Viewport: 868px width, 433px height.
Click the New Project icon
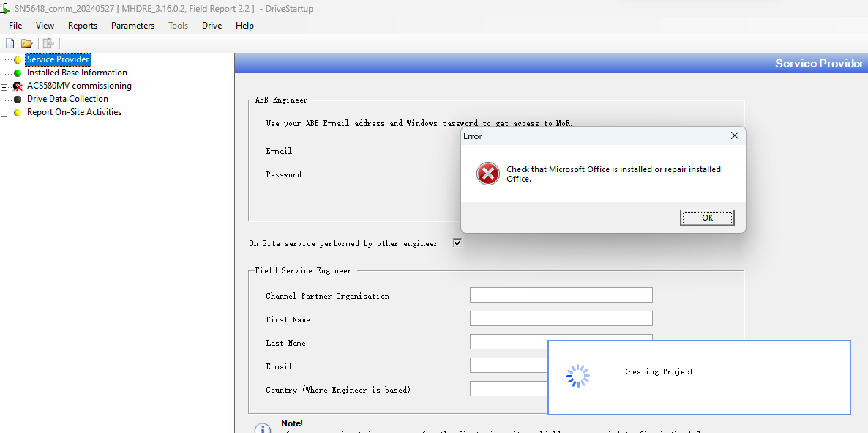(10, 43)
